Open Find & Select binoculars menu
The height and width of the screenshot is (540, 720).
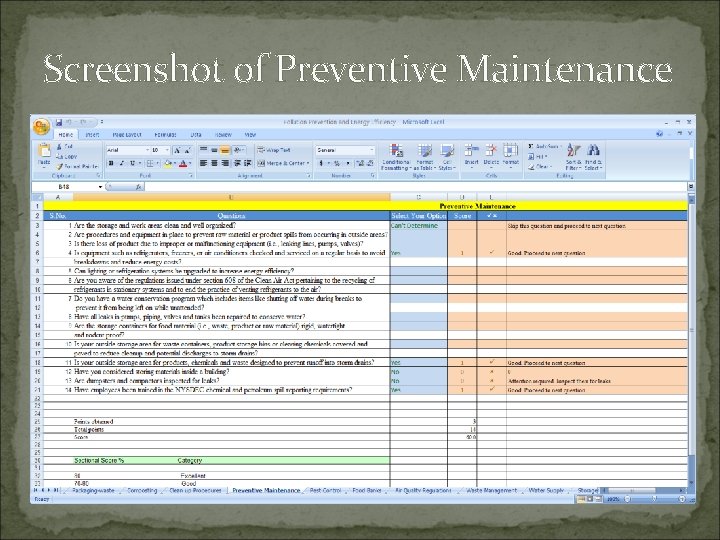tap(593, 157)
